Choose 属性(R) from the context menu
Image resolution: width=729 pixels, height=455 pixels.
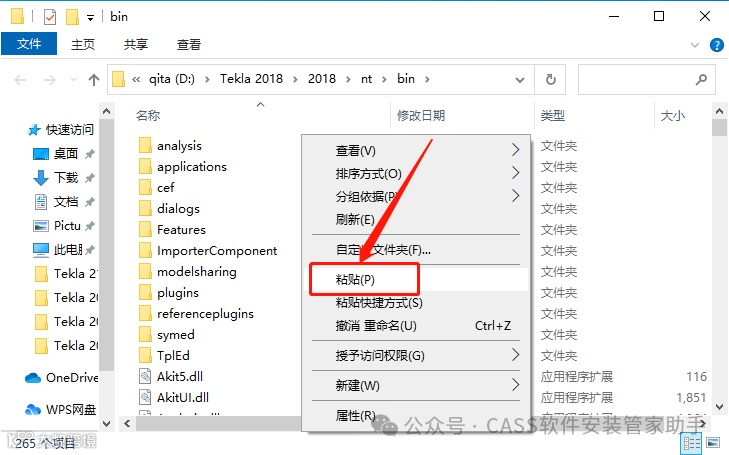pos(416,415)
